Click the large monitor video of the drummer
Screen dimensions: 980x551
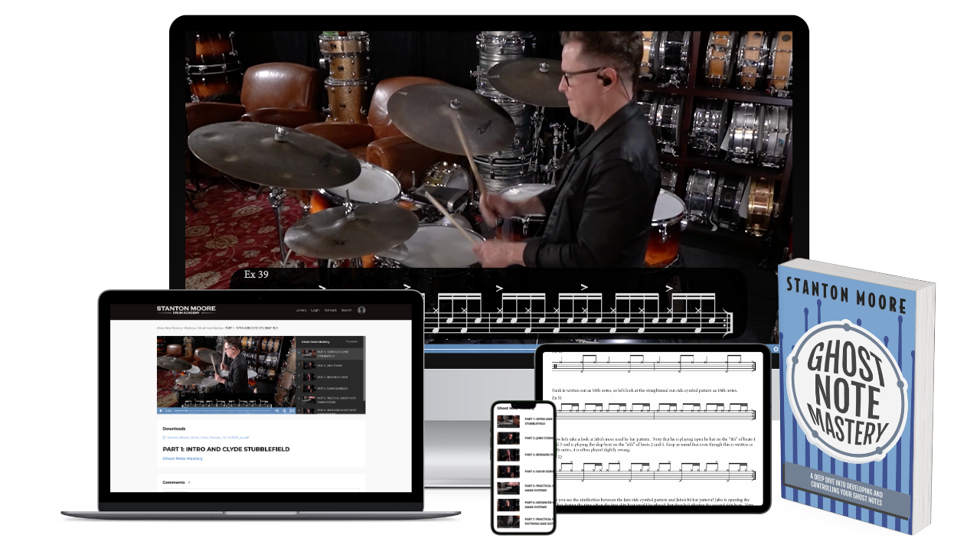(x=488, y=149)
